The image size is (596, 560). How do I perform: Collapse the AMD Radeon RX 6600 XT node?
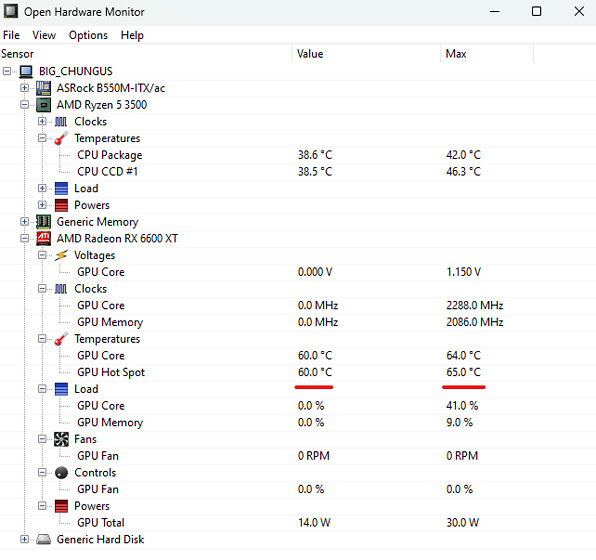tap(24, 238)
